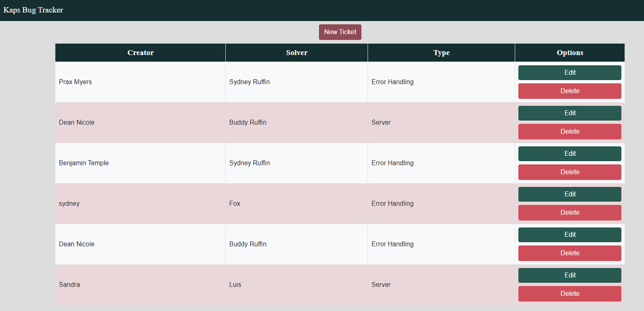Edit Benjamin Temple's ticket

tap(569, 153)
